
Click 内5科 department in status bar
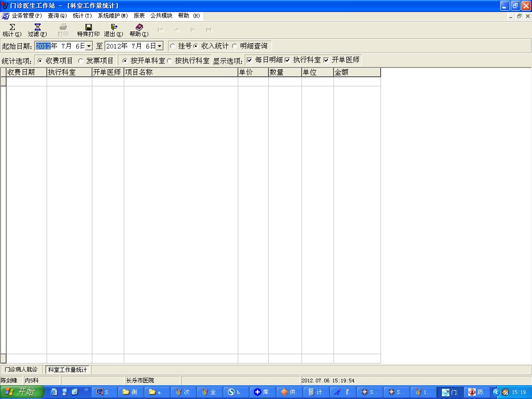[x=31, y=381]
